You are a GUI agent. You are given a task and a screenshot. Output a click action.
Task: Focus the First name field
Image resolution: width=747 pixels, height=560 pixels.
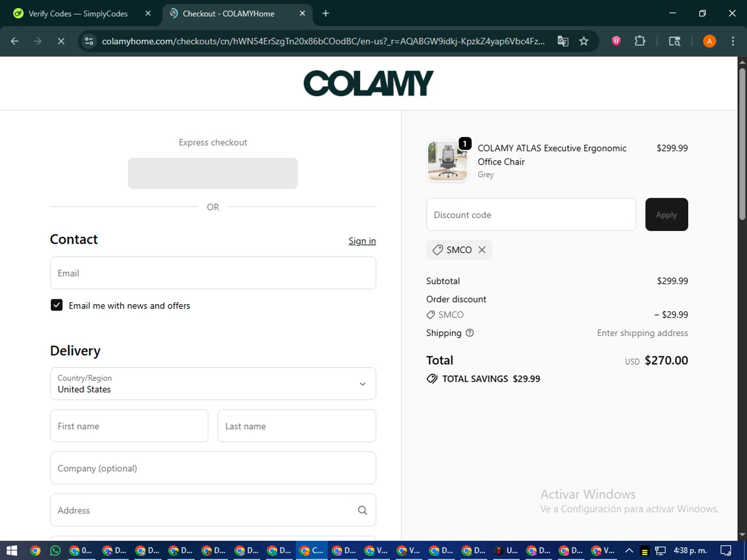(x=129, y=426)
